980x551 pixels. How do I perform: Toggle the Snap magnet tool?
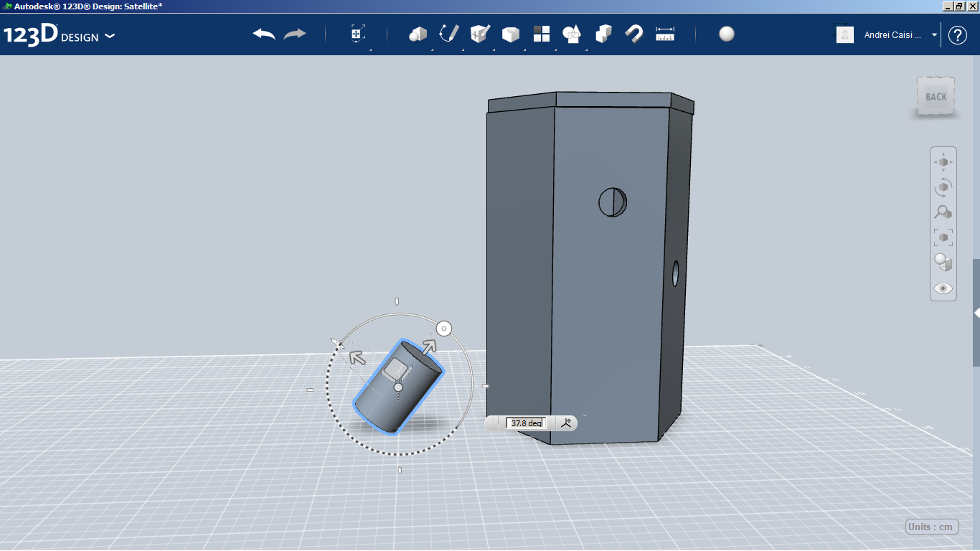click(x=634, y=34)
